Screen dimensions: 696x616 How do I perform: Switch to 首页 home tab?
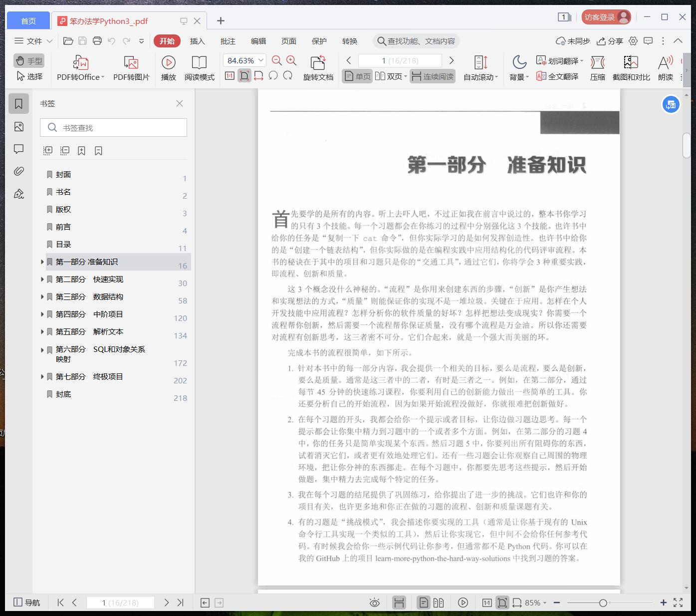click(x=28, y=20)
